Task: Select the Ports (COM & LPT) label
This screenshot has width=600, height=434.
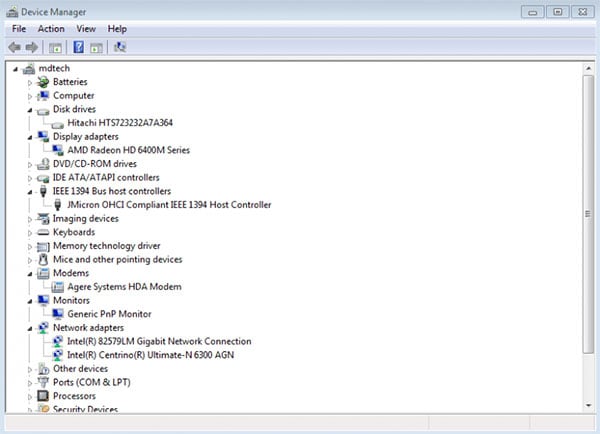Action: pos(92,382)
